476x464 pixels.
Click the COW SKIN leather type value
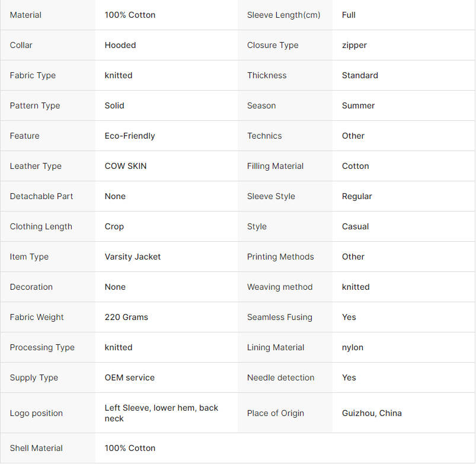(x=126, y=166)
